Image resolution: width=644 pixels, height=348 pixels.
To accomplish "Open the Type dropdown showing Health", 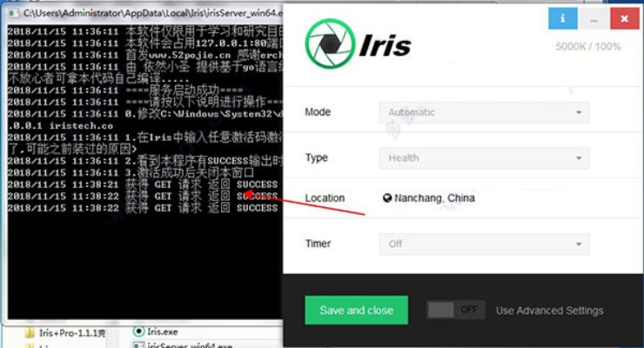I will (484, 157).
